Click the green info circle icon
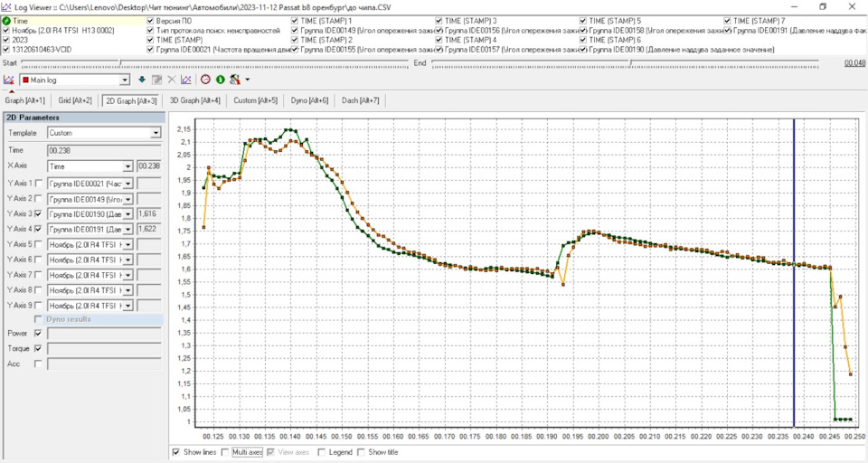 220,80
